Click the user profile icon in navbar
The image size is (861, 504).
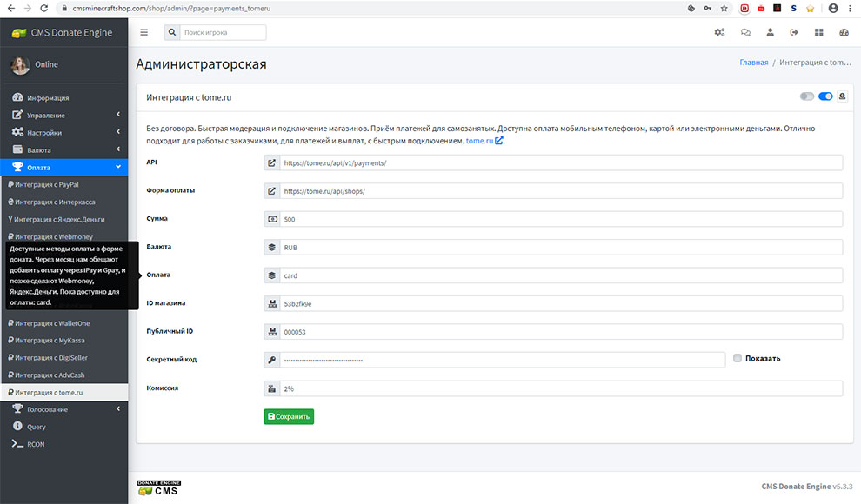click(770, 33)
